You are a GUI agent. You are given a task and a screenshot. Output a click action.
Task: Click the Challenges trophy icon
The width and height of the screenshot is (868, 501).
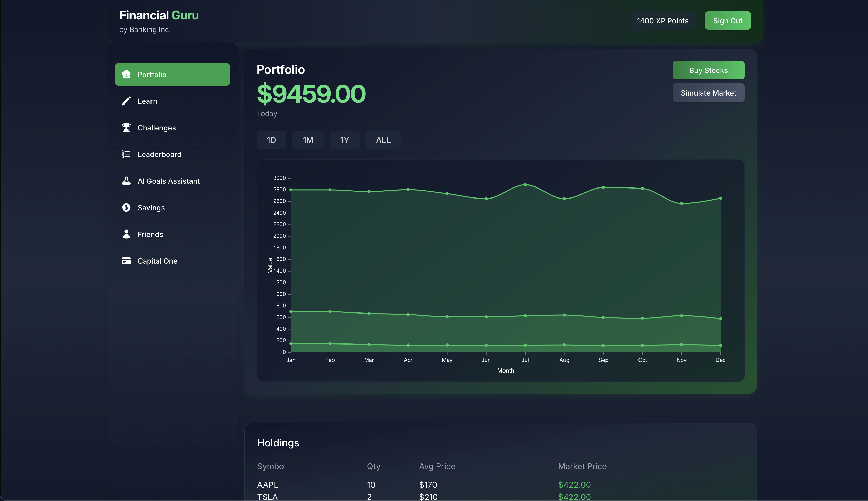(x=126, y=128)
